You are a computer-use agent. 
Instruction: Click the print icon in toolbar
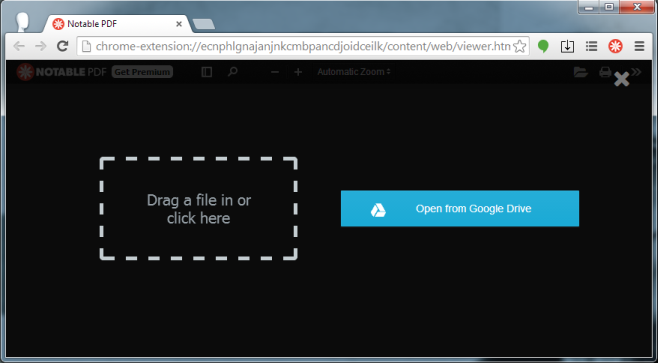(605, 72)
